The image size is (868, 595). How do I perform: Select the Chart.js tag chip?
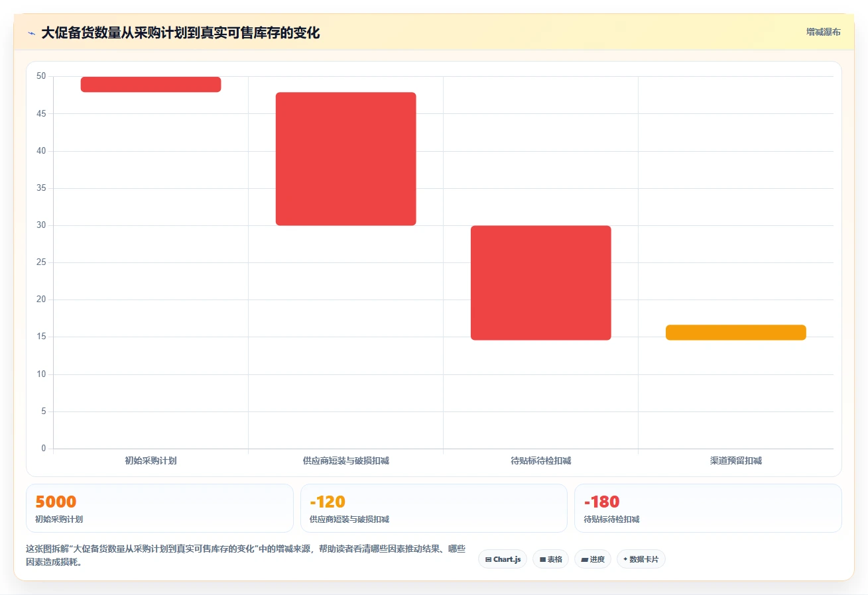click(x=503, y=559)
